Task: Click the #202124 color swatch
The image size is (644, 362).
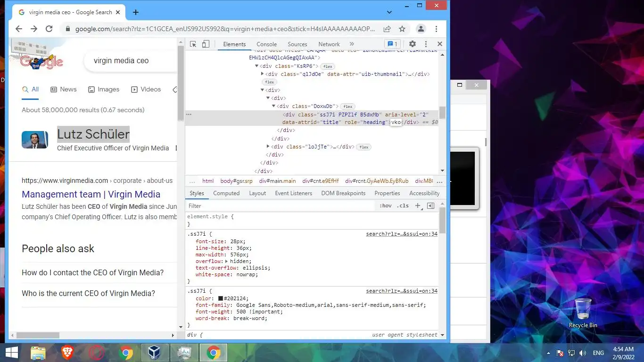Action: (x=220, y=298)
